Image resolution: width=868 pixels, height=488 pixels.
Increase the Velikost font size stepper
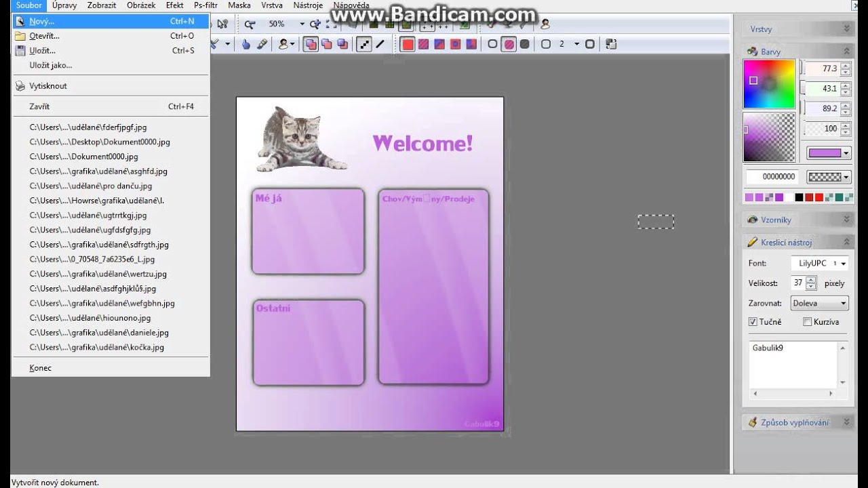click(x=812, y=279)
